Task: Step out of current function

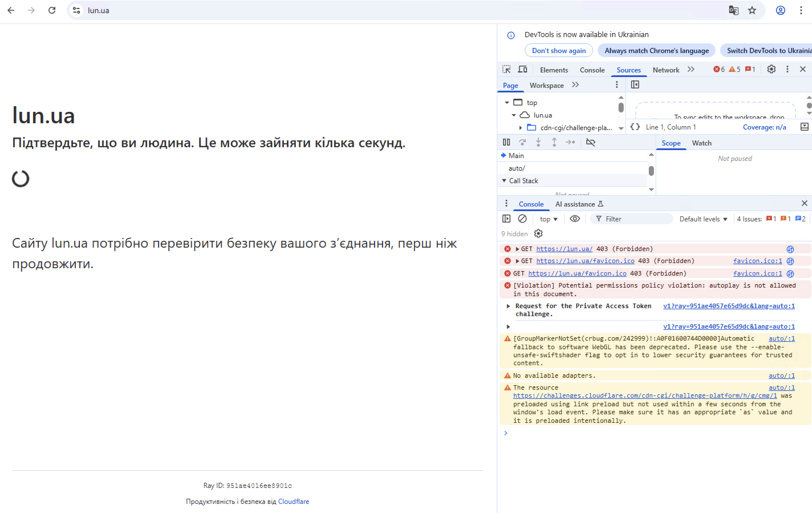Action: pos(554,142)
